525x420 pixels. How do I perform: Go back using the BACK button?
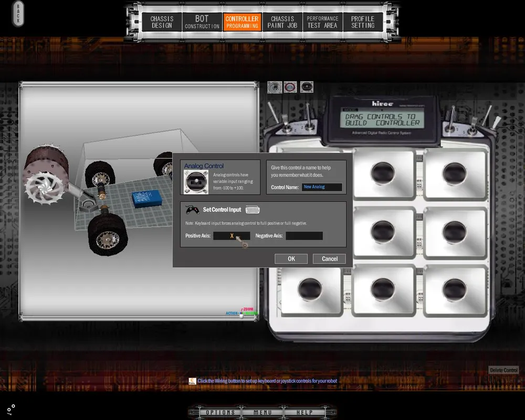18,14
